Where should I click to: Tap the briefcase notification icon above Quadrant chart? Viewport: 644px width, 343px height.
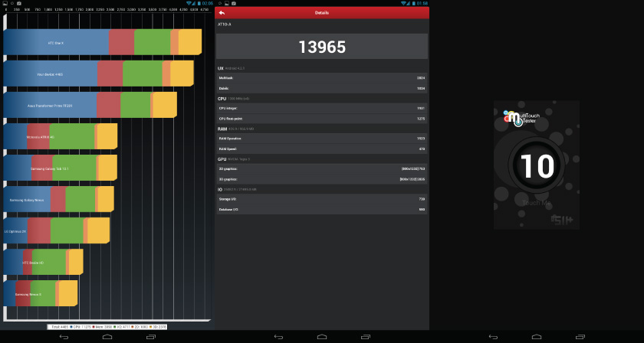click(x=19, y=3)
